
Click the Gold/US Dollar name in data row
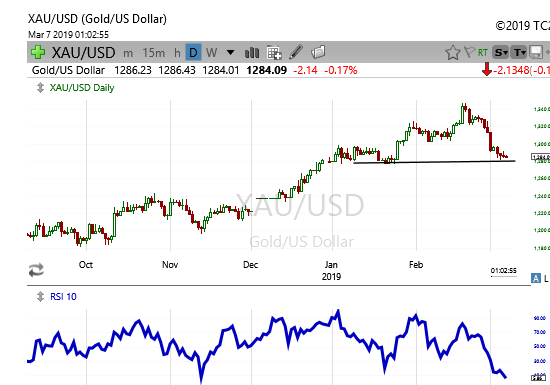click(68, 70)
